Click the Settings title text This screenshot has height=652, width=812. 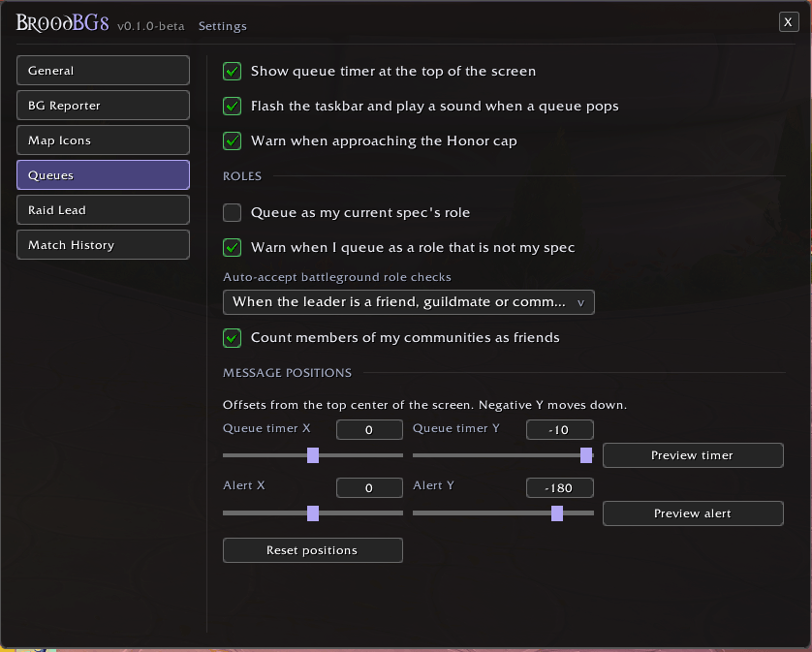(x=223, y=26)
